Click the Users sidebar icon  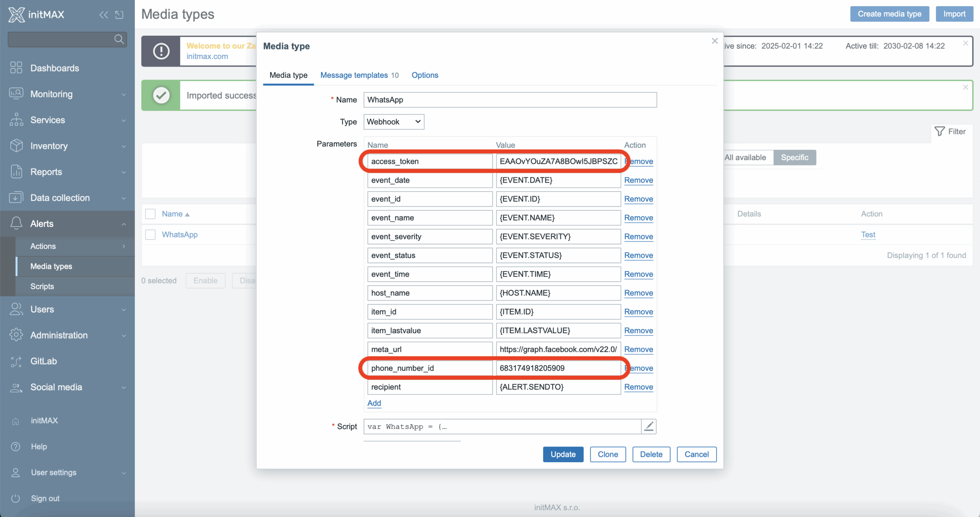click(16, 309)
